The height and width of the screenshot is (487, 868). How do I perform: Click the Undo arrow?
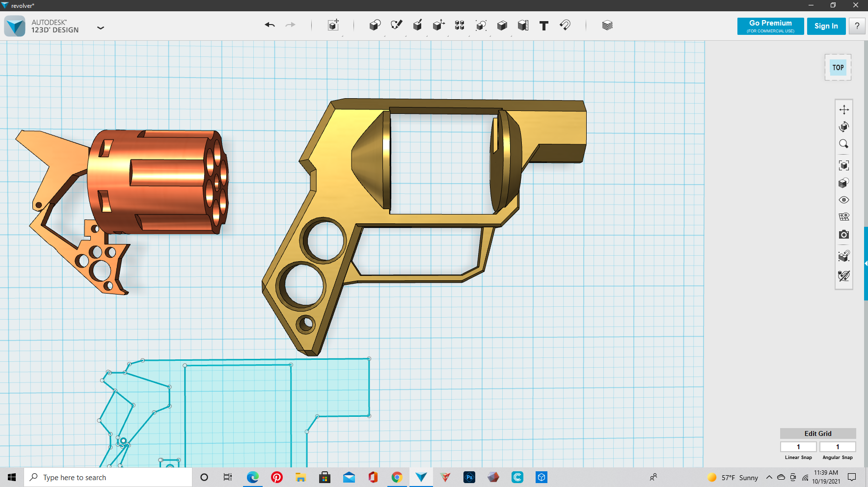tap(270, 25)
